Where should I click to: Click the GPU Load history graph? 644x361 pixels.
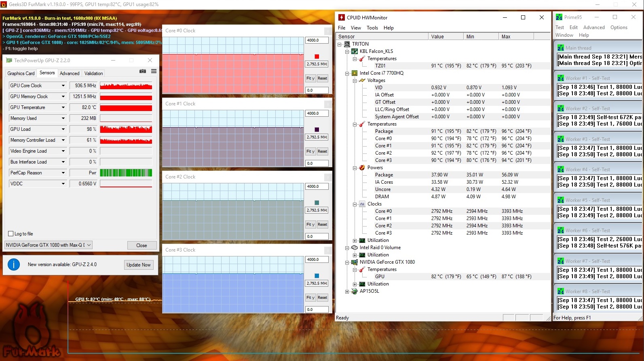[x=126, y=129]
